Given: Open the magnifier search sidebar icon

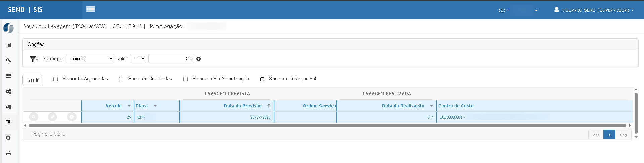Looking at the screenshot, I should (8, 138).
